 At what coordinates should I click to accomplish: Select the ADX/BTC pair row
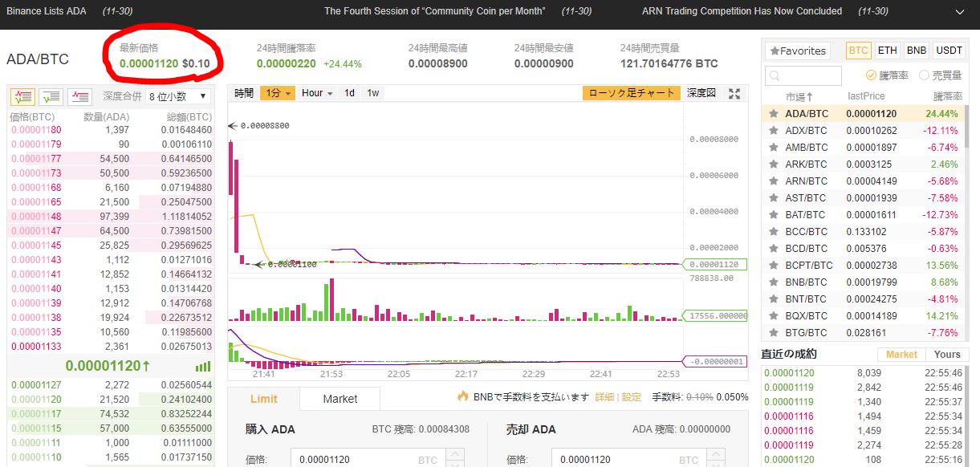click(862, 131)
